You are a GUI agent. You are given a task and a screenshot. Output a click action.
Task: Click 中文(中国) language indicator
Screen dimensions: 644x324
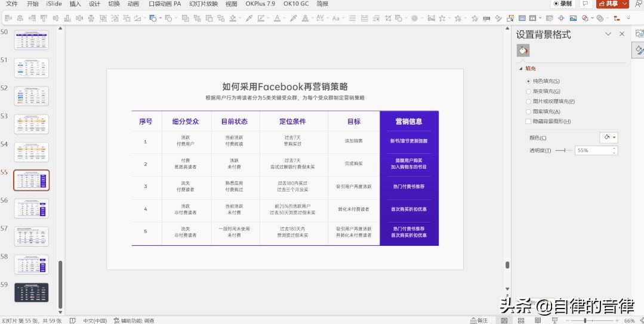(95, 320)
